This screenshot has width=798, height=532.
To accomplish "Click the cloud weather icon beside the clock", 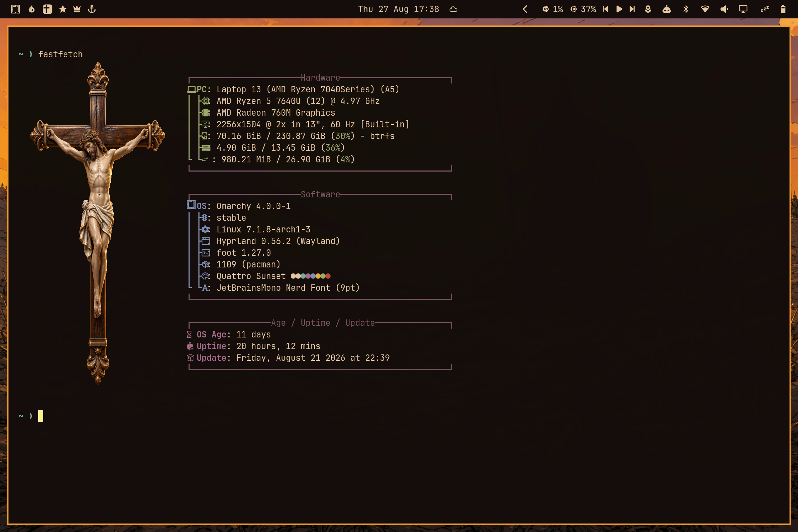I will click(453, 10).
